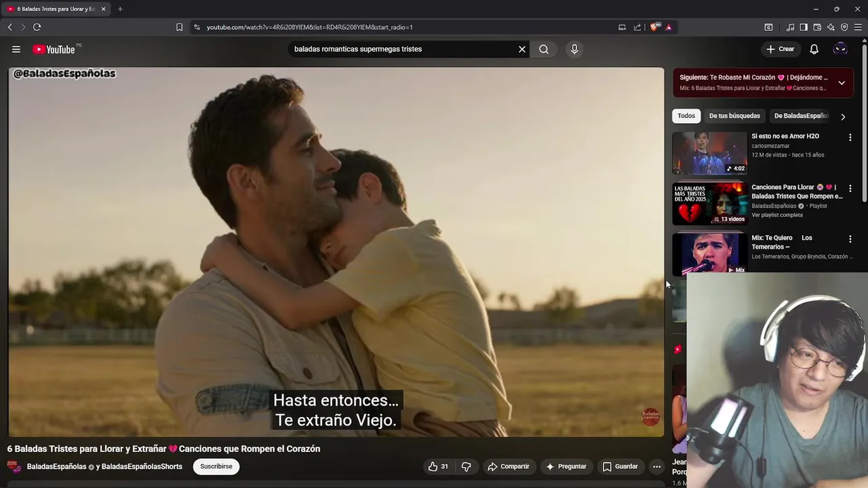Open more actions ellipsis under the video

(x=656, y=466)
